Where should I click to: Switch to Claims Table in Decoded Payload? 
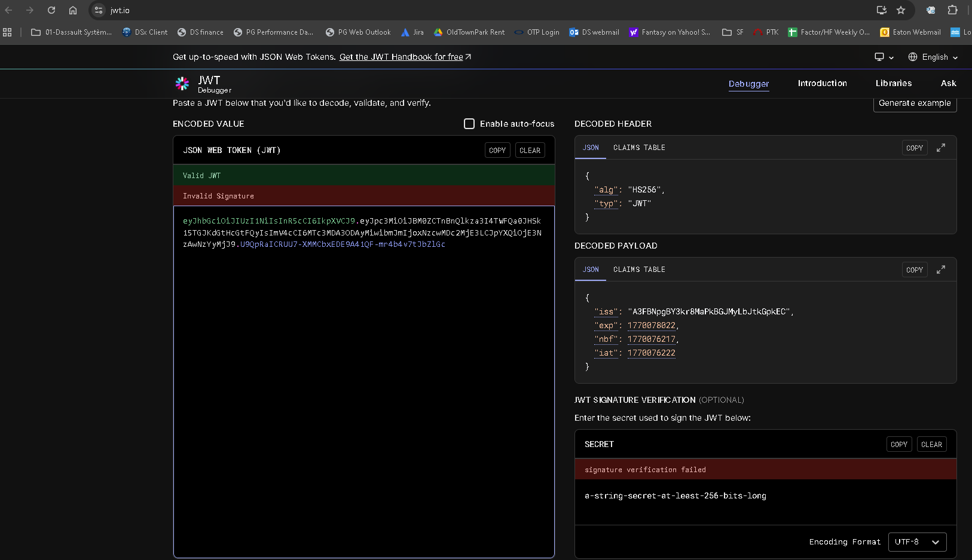coord(639,270)
